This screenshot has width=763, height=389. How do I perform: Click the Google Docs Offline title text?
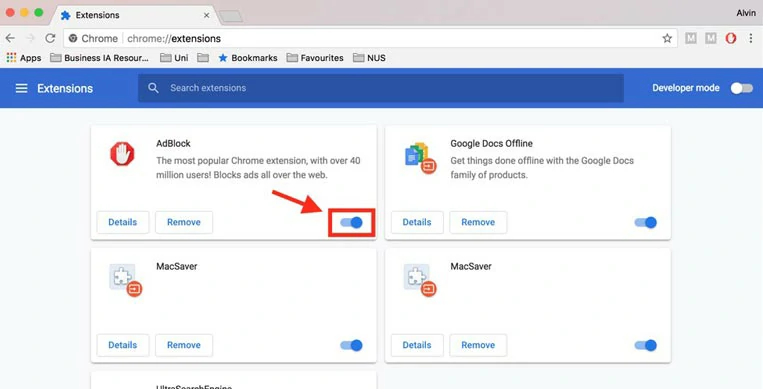coord(491,144)
